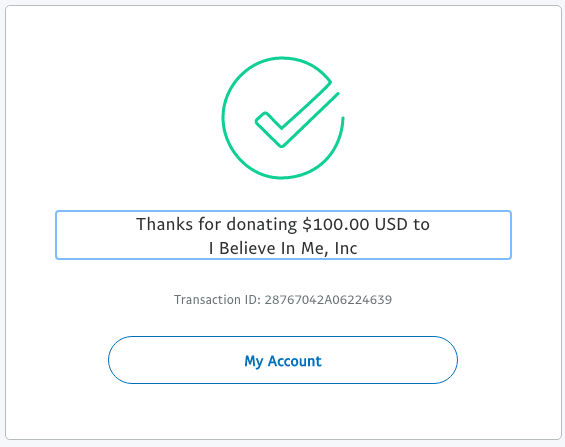The image size is (565, 447).
Task: Click blank card area below My Account
Action: tap(283, 412)
